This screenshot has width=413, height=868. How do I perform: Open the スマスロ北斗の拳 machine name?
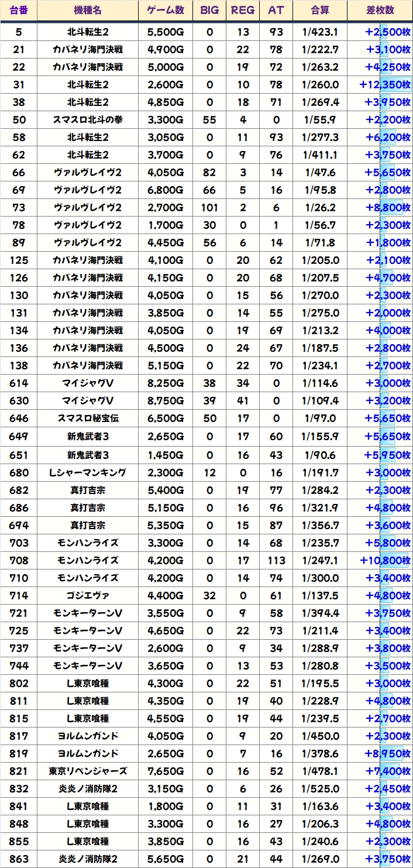tap(88, 120)
